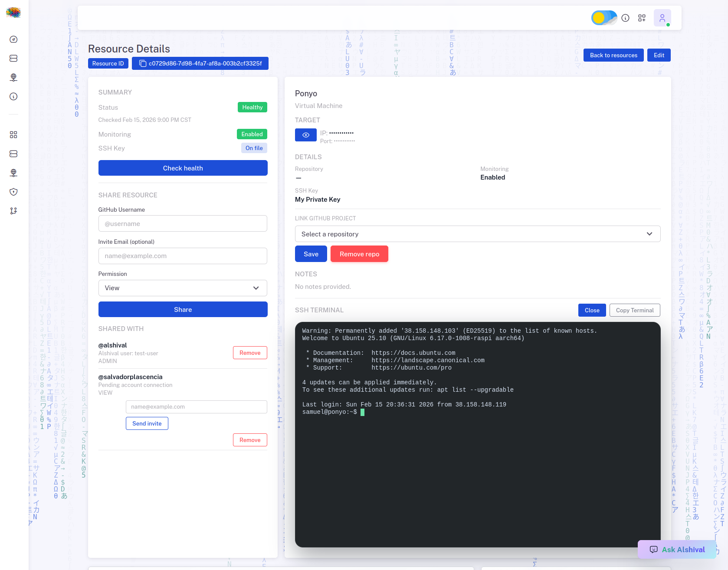The width and height of the screenshot is (728, 570).
Task: Expand the Permission dropdown showing View
Action: pyautogui.click(x=182, y=288)
